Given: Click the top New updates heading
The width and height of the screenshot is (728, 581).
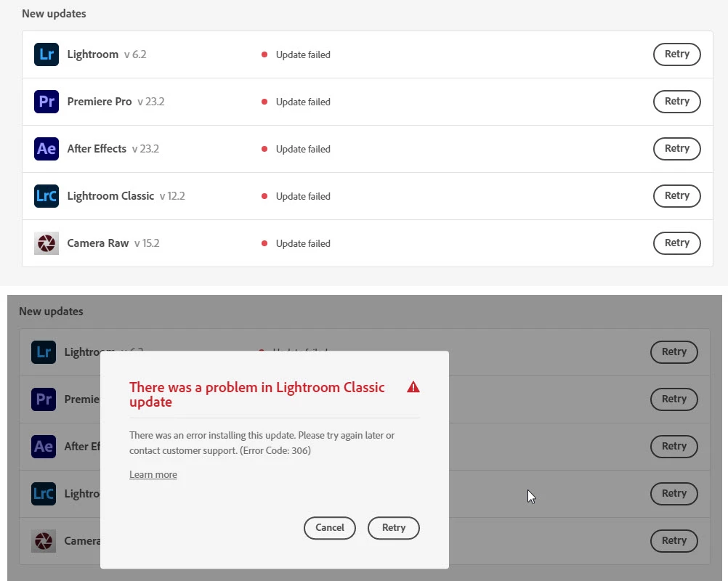Looking at the screenshot, I should pyautogui.click(x=54, y=14).
